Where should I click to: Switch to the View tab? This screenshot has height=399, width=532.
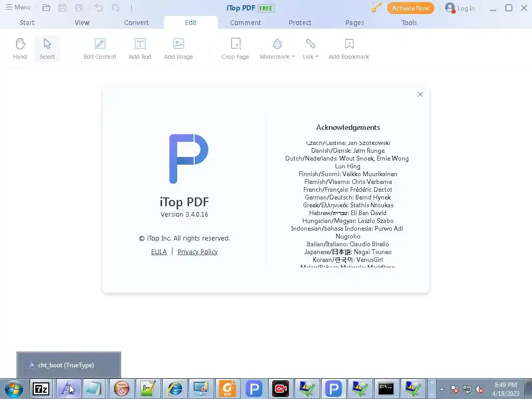pyautogui.click(x=82, y=23)
